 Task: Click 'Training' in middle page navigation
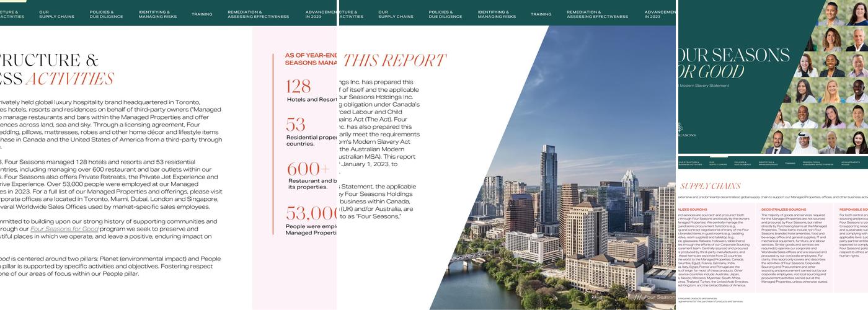(x=541, y=14)
